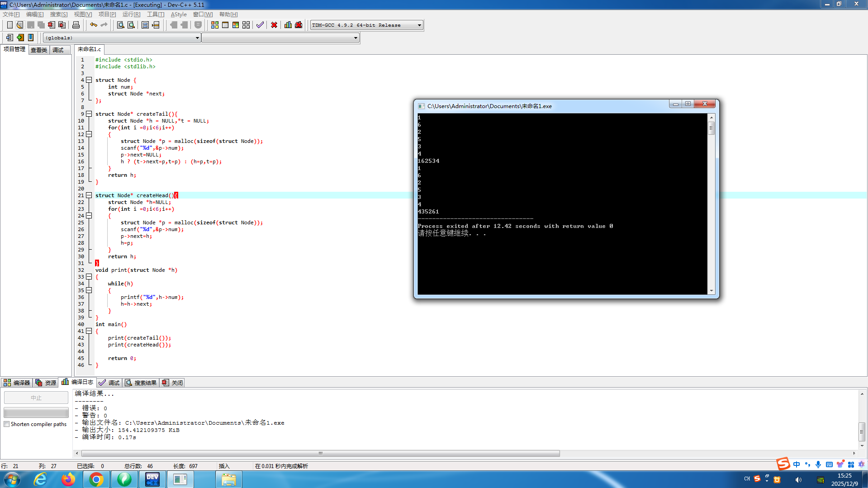
Task: Click the Dev-C++ taskbar button
Action: (152, 479)
